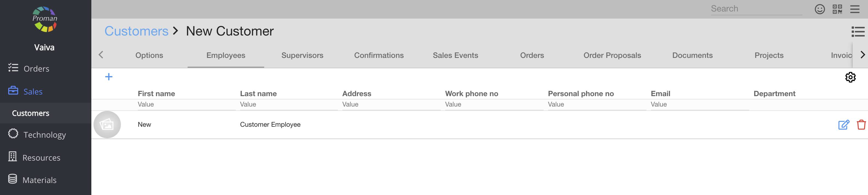Focus the First name filter field
This screenshot has height=195, width=868.
coord(186,104)
